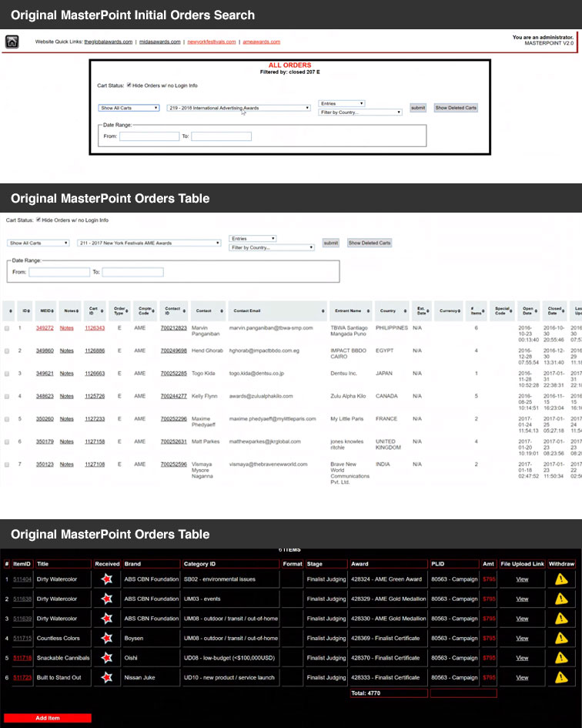The width and height of the screenshot is (582, 728).
Task: Open the View upload link for Dirty Watercolor 511638
Action: (522, 599)
